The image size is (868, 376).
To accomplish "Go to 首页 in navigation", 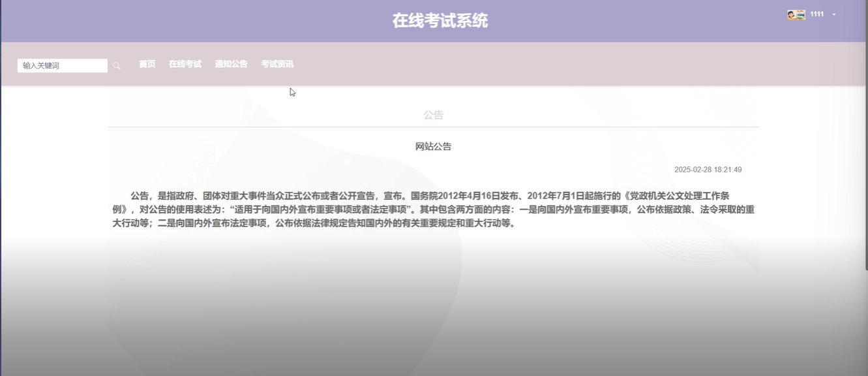I will [147, 64].
